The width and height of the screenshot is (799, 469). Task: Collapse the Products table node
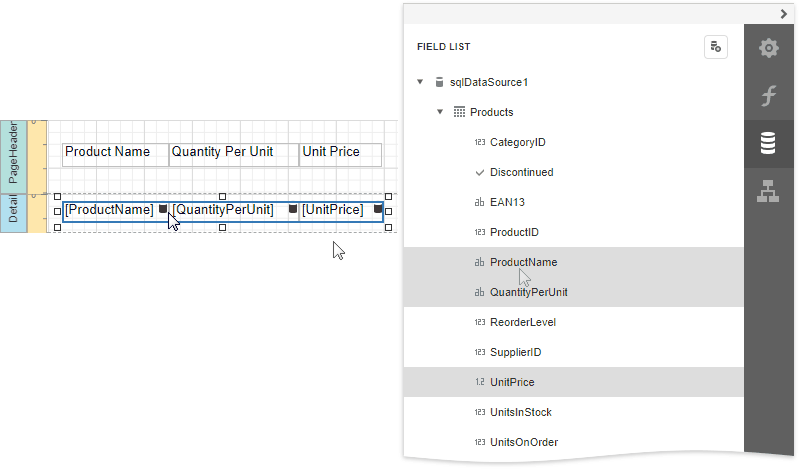[x=440, y=112]
